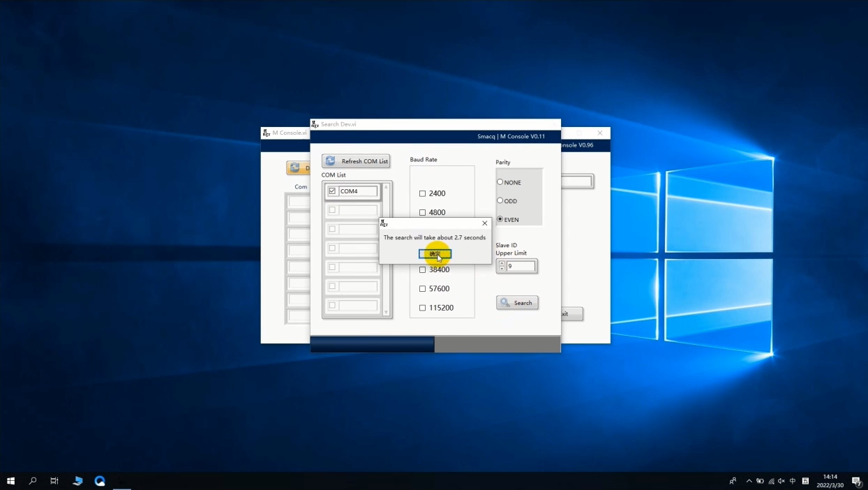Click the Search Dev.vi title bar icon
This screenshot has height=490, width=868.
pyautogui.click(x=315, y=124)
